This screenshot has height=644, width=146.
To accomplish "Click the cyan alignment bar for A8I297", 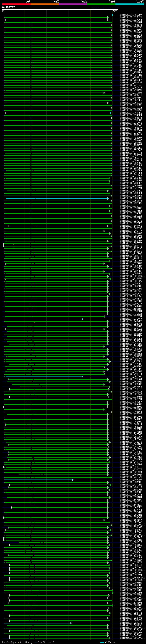I will (58, 15).
